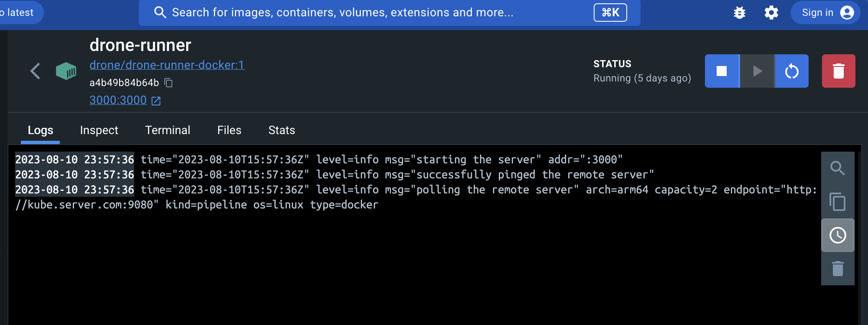
Task: Click the drone-runner container cube icon
Action: click(x=66, y=71)
